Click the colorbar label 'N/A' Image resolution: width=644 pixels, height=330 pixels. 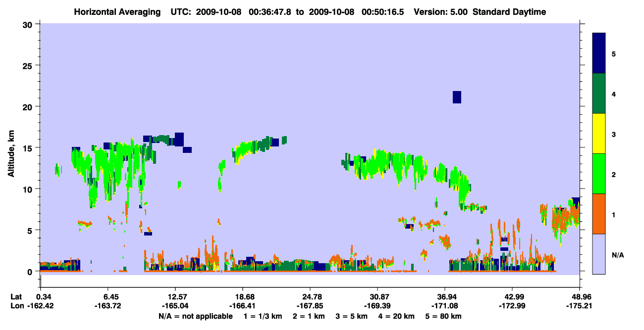point(618,255)
